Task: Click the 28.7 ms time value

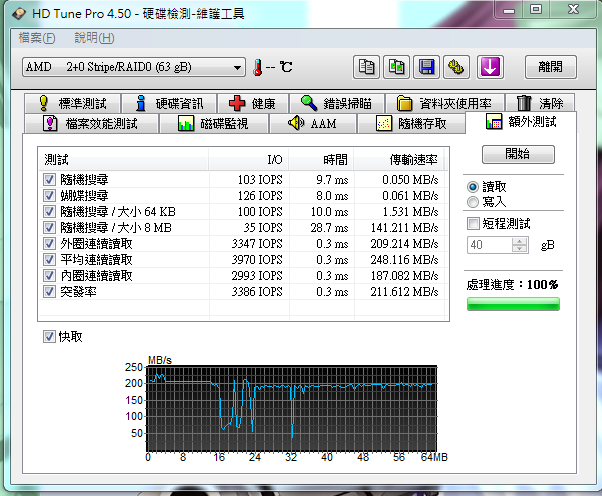Action: click(x=329, y=228)
